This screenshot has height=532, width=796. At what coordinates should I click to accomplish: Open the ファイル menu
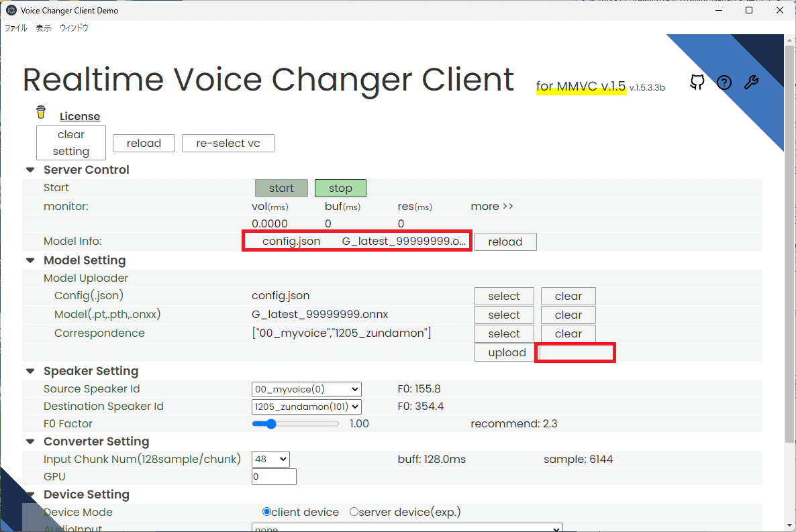pyautogui.click(x=15, y=28)
